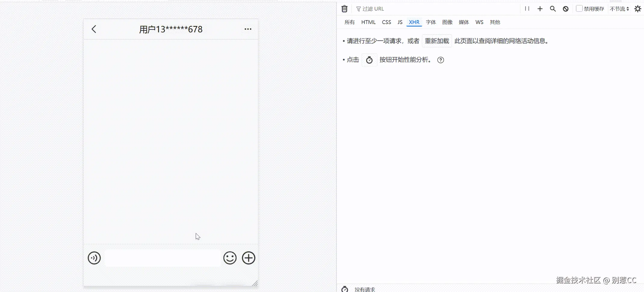Switch to the HTML filter tab
This screenshot has height=292, width=644.
[x=368, y=22]
